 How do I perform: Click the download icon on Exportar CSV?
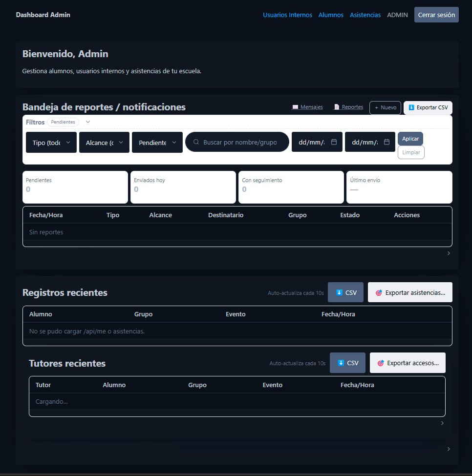pyautogui.click(x=411, y=107)
